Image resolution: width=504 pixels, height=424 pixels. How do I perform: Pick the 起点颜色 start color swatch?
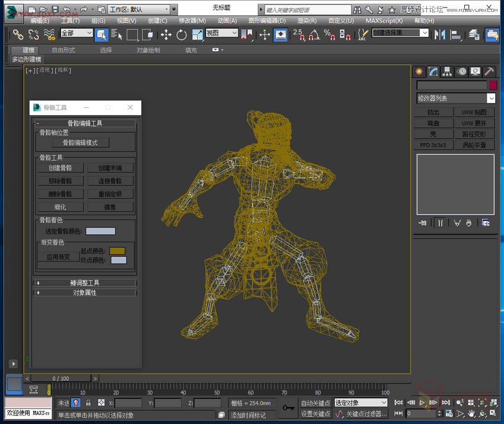(117, 251)
